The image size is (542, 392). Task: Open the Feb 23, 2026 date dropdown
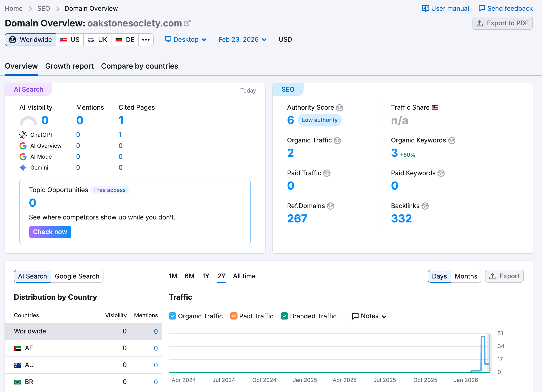tap(243, 39)
